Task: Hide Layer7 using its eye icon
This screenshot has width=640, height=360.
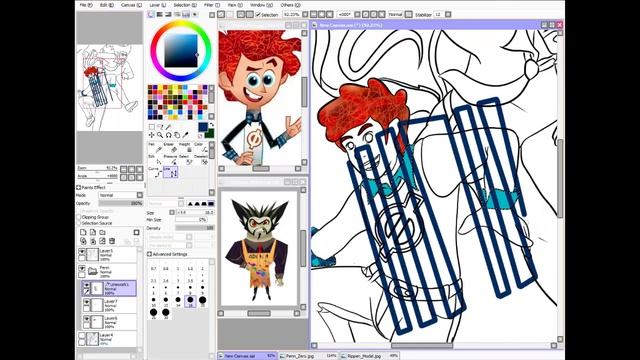Action: [87, 302]
